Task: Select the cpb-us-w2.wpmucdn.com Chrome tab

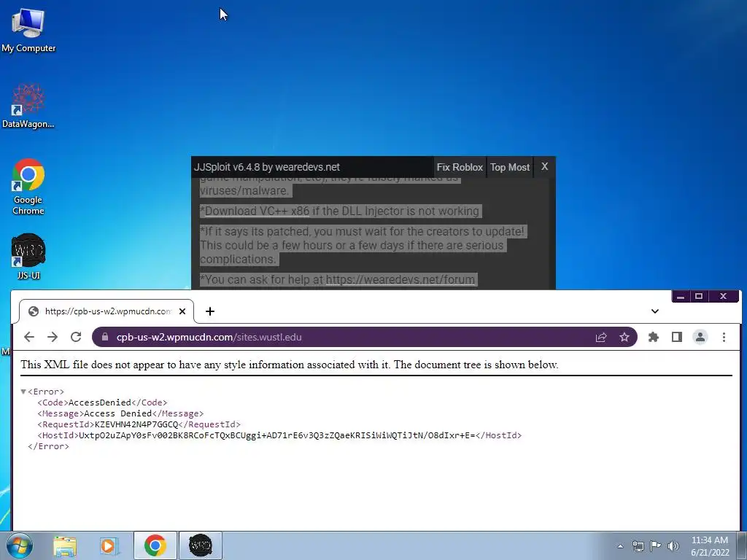Action: (x=107, y=311)
